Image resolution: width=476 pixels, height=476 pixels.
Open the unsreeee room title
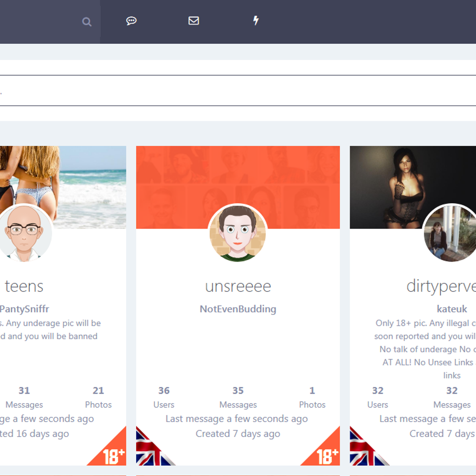click(x=238, y=286)
